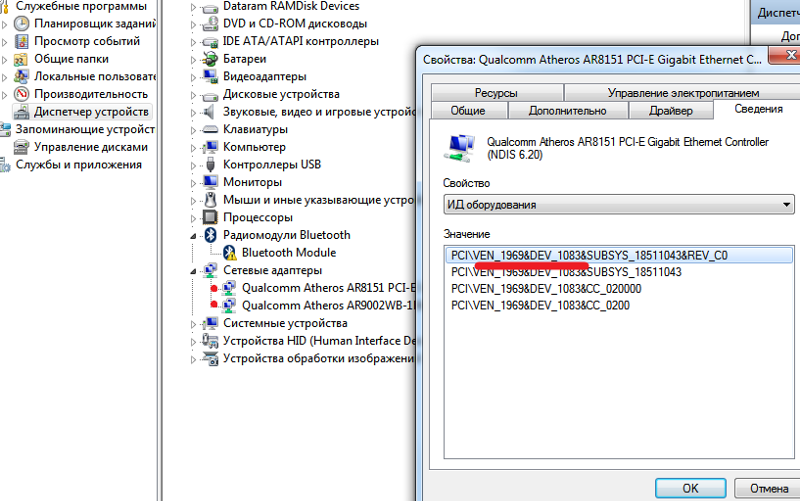This screenshot has width=800, height=501.
Task: Select 'Служебные программы' tree item
Action: (81, 6)
